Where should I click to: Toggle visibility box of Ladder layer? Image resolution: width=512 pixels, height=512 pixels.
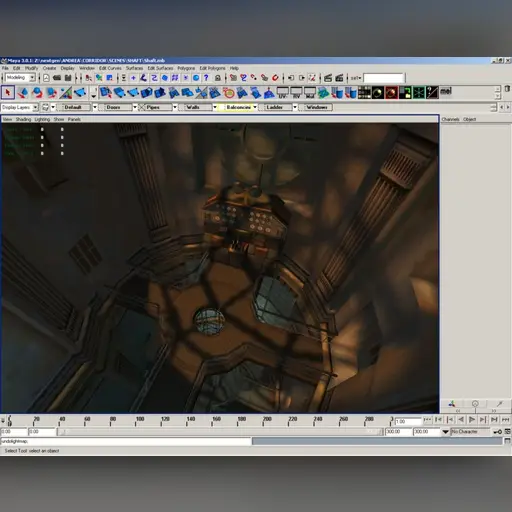pyautogui.click(x=260, y=107)
